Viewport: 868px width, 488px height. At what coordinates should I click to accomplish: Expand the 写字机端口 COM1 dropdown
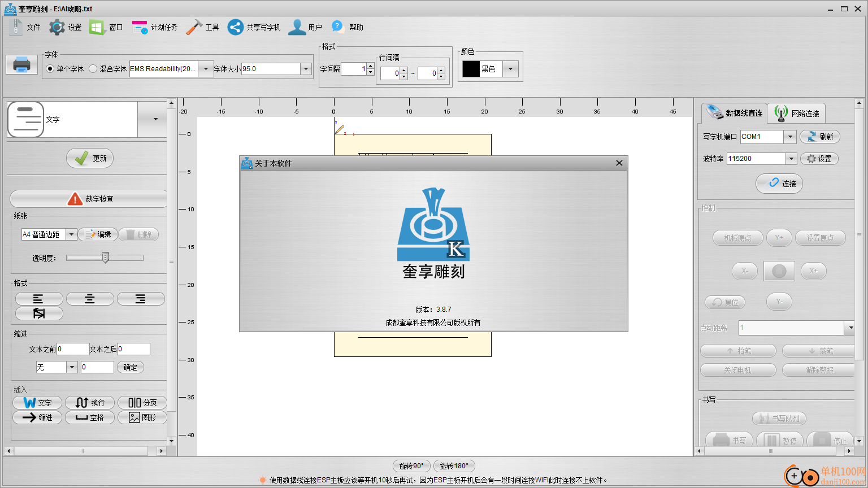(x=790, y=137)
